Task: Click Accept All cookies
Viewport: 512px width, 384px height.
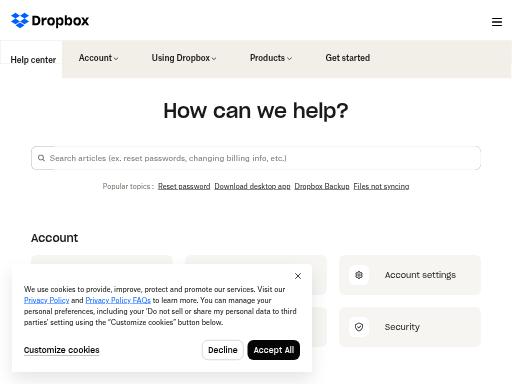Action: [274, 350]
